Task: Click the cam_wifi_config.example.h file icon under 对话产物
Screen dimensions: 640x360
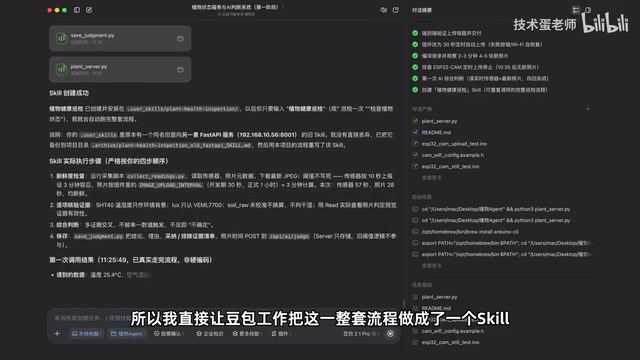Action: click(x=415, y=155)
